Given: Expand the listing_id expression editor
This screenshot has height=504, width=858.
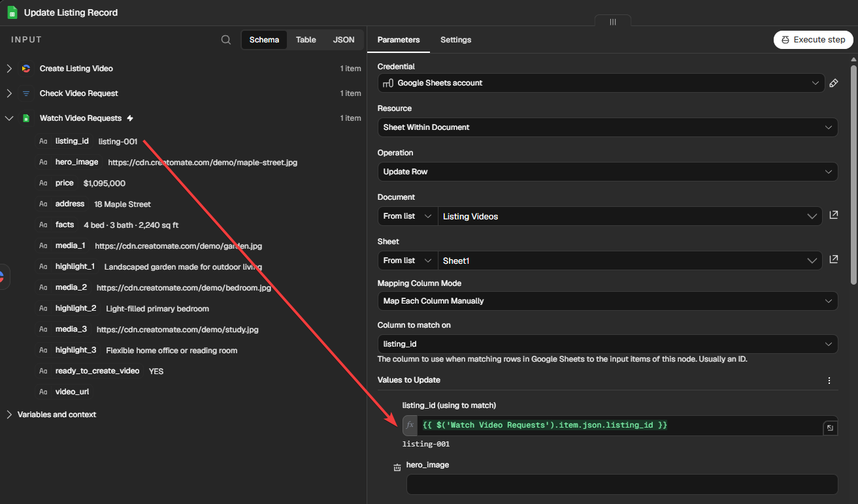Looking at the screenshot, I should 829,428.
